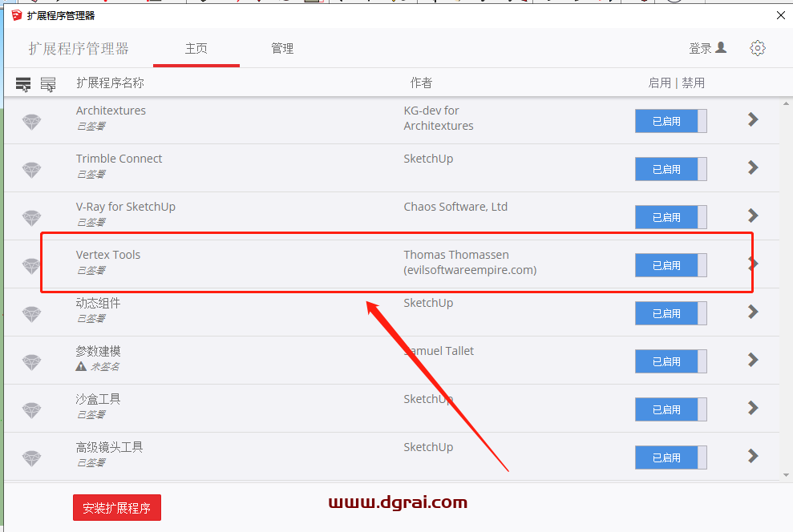Toggle V-Ray for SketchUp enabled switch
This screenshot has height=532, width=793.
670,217
